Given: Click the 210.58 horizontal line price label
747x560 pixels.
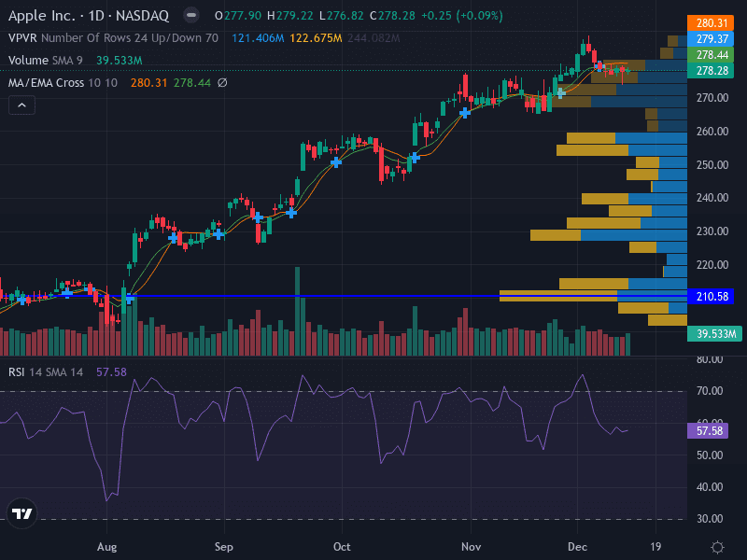Looking at the screenshot, I should coord(711,297).
